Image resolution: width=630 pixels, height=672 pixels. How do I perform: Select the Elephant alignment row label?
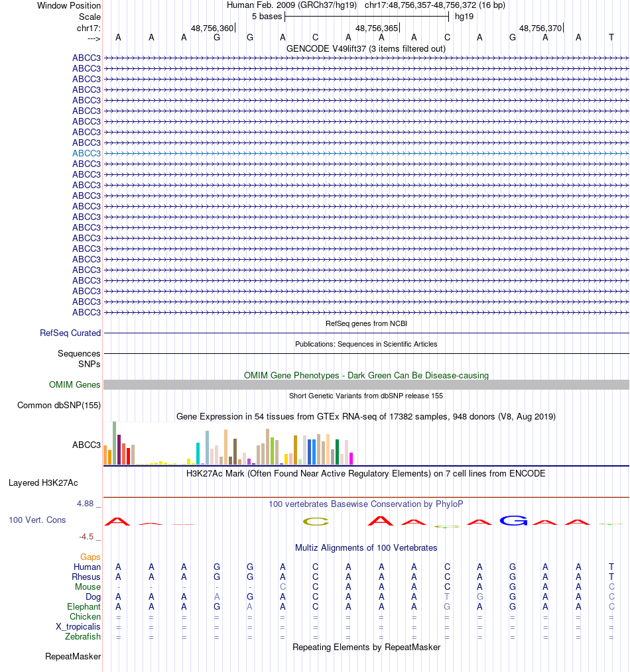(x=84, y=607)
